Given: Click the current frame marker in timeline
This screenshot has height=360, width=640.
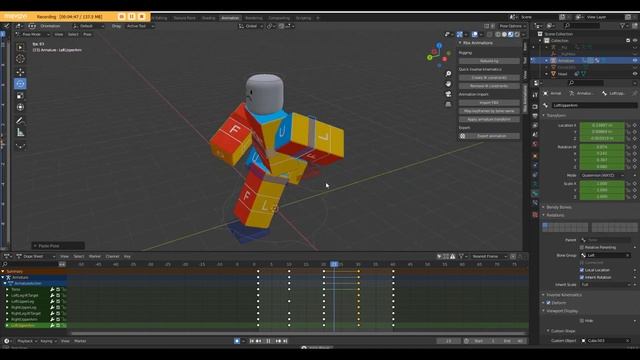Looking at the screenshot, I should click(x=334, y=264).
